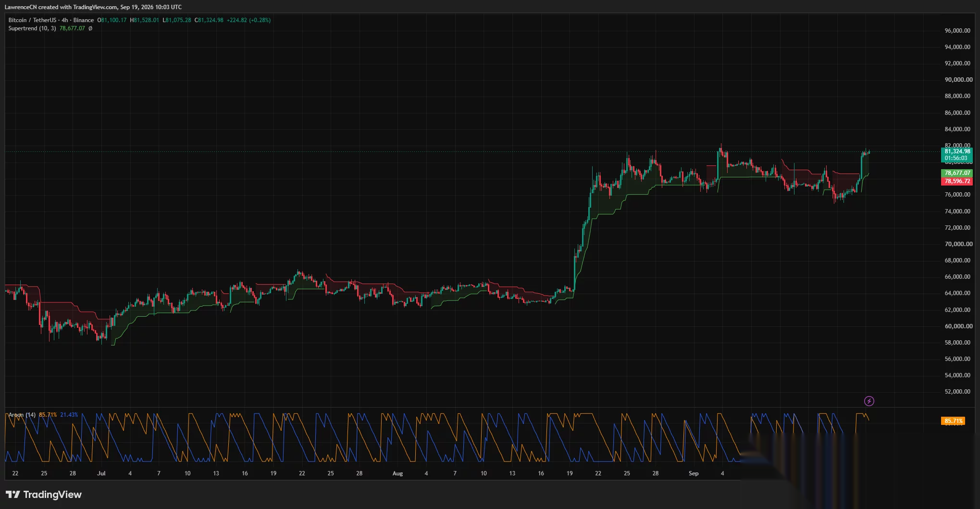
Task: Click the 52,000.00 price axis label
Action: [958, 391]
